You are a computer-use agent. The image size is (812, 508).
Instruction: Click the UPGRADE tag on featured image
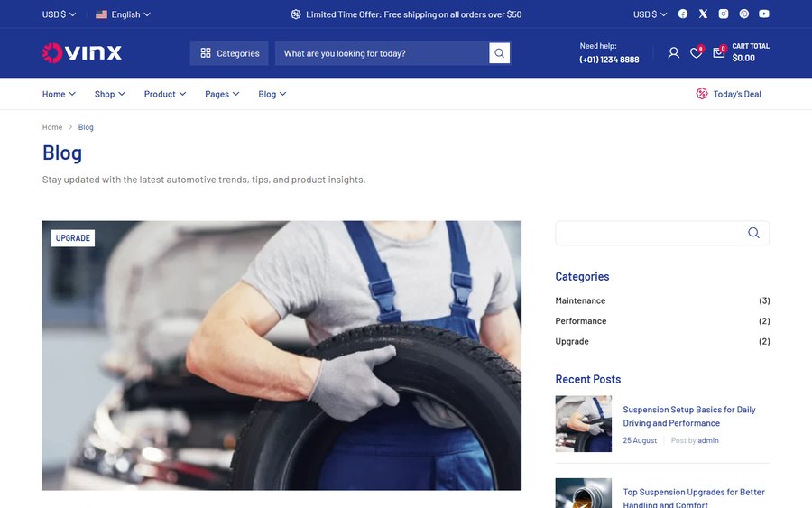point(72,237)
